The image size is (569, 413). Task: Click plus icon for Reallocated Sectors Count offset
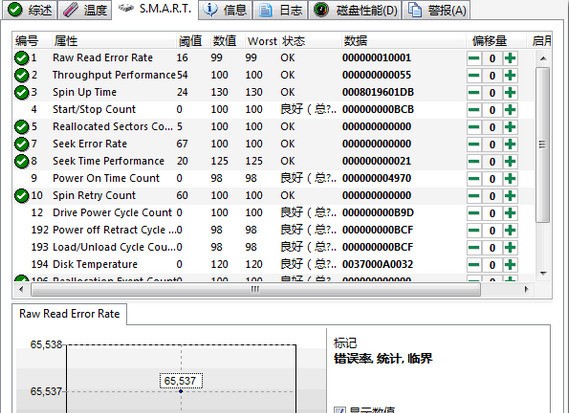pyautogui.click(x=510, y=127)
